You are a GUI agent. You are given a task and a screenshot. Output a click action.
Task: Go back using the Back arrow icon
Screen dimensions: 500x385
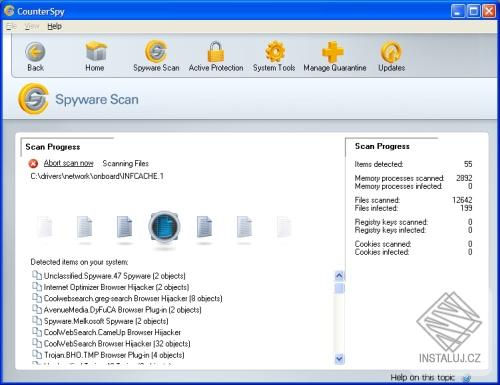pyautogui.click(x=35, y=52)
